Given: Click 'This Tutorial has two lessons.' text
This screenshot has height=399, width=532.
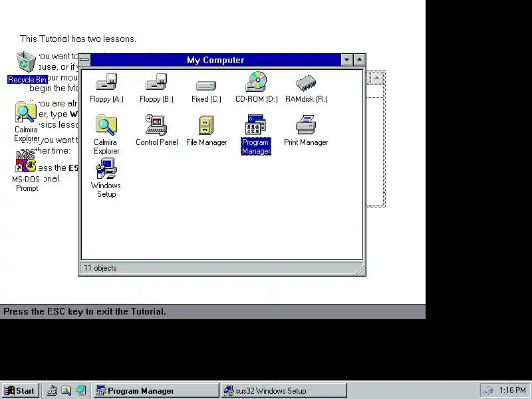Looking at the screenshot, I should point(78,39).
